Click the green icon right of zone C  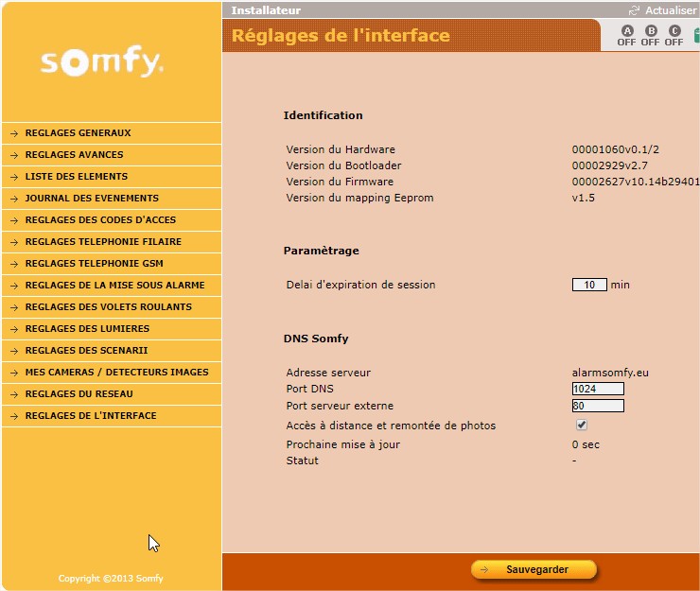[x=696, y=36]
